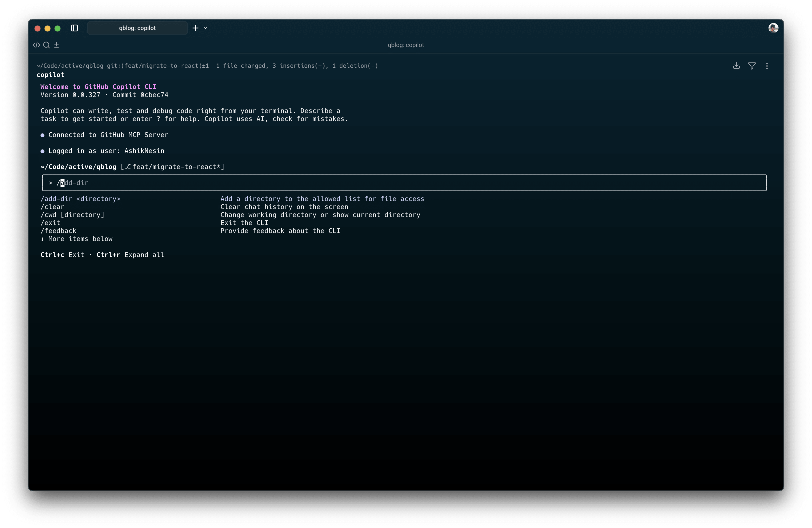This screenshot has width=812, height=528.
Task: Click 'Welcome to GitHub Copilot CLI' heading
Action: coord(98,87)
